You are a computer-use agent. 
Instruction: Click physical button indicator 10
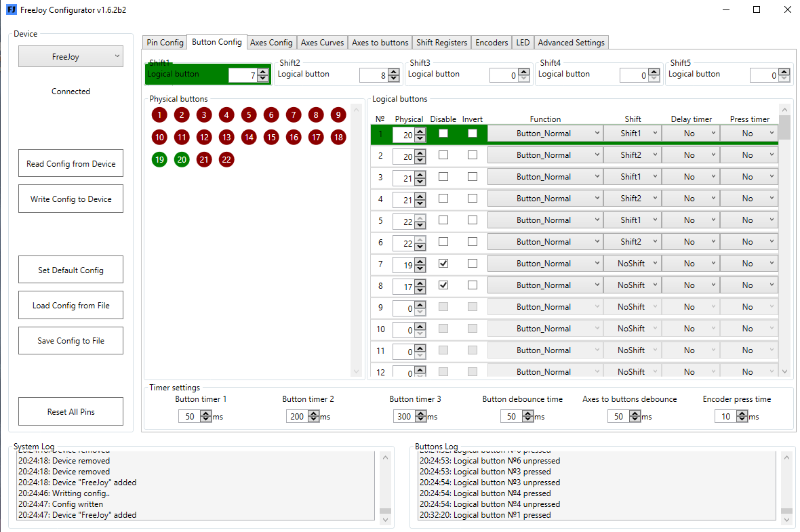[x=159, y=137]
